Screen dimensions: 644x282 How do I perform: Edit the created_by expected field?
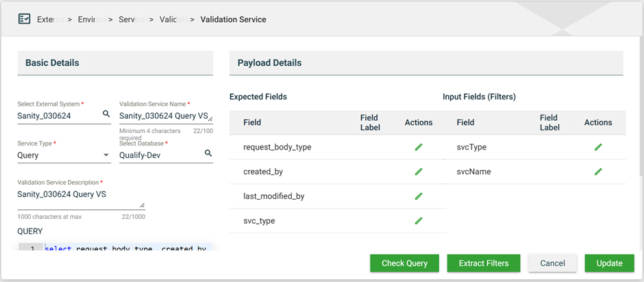[419, 172]
